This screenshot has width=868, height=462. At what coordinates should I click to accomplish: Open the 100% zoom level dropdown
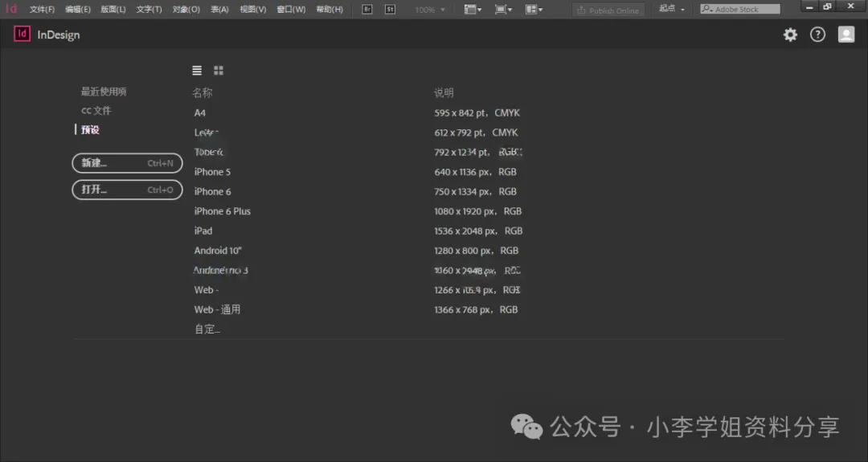click(x=430, y=10)
